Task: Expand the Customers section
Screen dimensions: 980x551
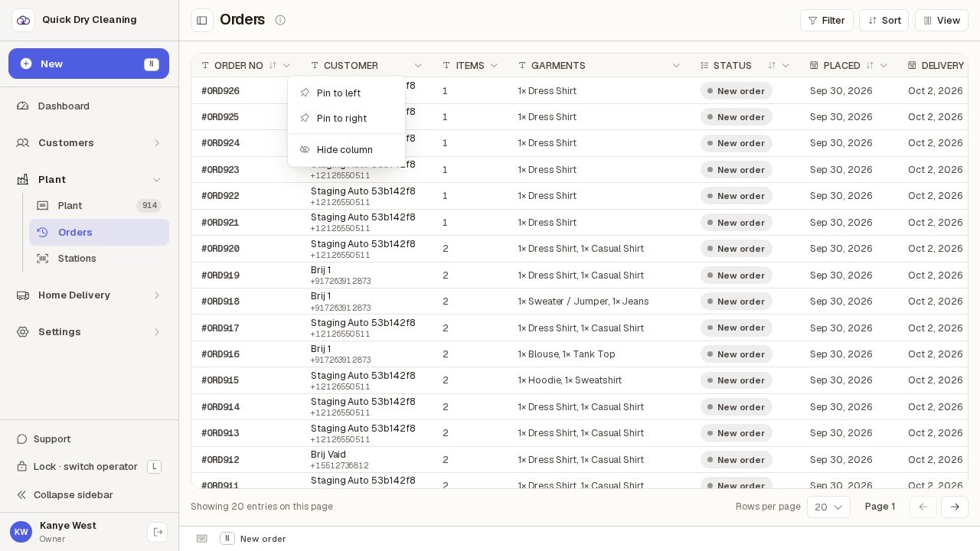Action: coord(89,142)
